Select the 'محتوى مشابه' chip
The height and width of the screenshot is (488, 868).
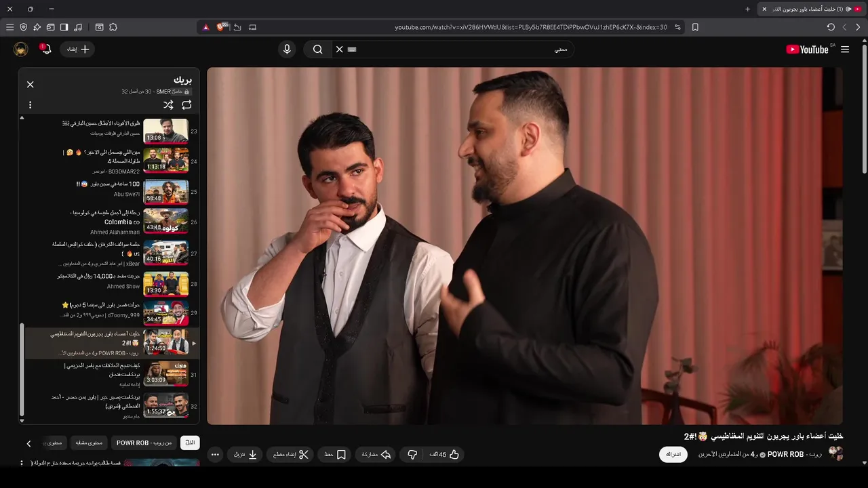click(x=89, y=443)
